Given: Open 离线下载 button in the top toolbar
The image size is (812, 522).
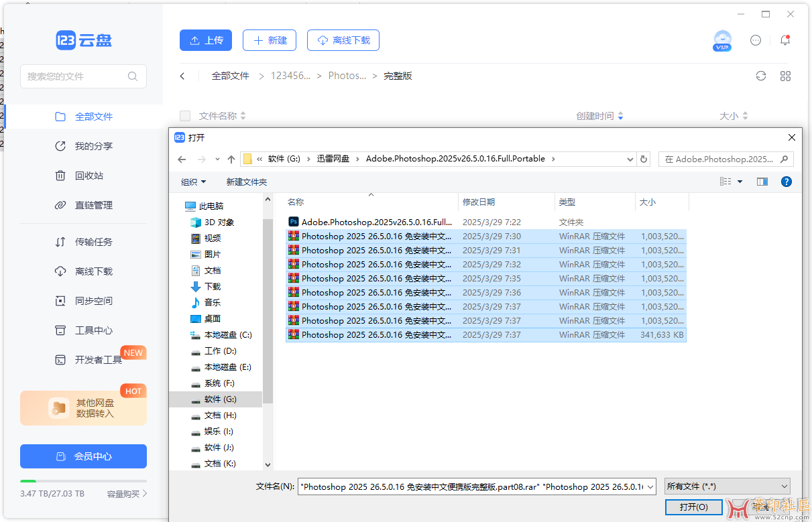Looking at the screenshot, I should pos(343,40).
